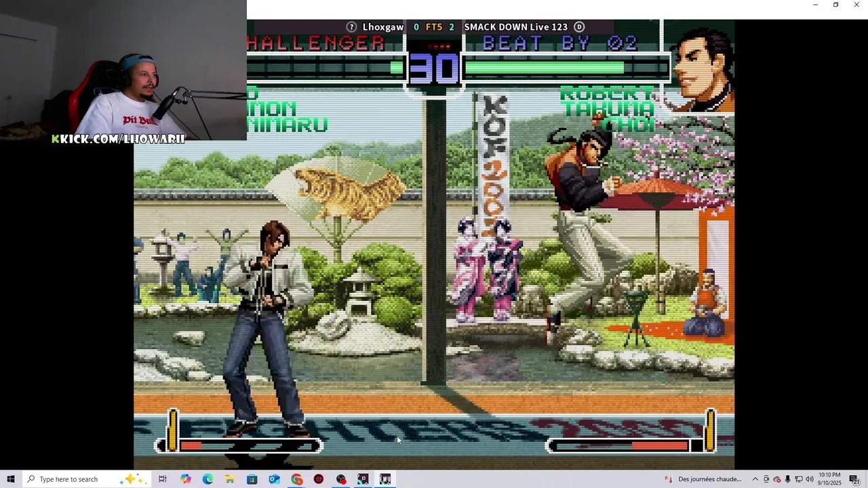This screenshot has height=488, width=868.
Task: Open Outlook from the taskbar
Action: tap(274, 479)
